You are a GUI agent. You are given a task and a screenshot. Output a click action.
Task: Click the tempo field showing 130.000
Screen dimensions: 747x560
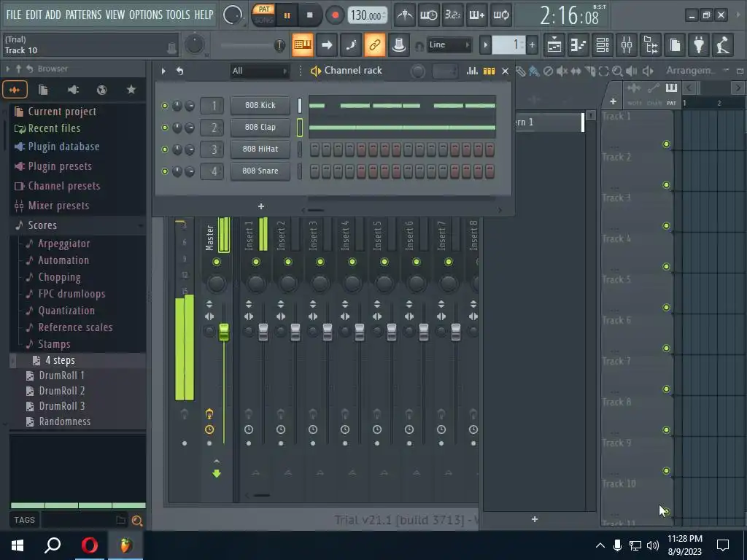coord(367,16)
